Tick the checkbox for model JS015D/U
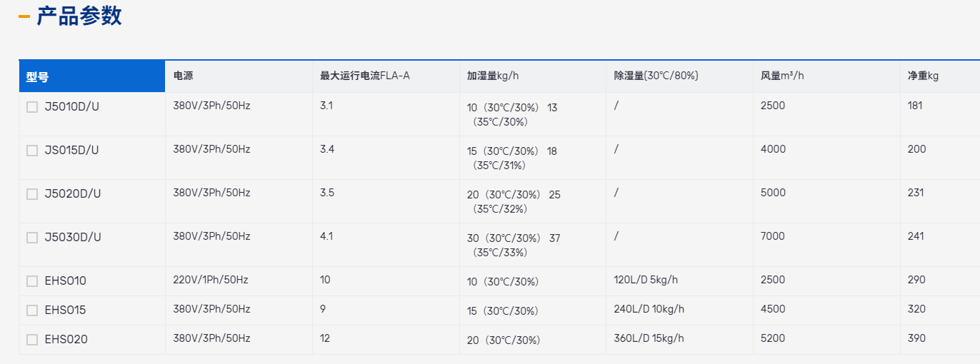The image size is (980, 364). [32, 151]
